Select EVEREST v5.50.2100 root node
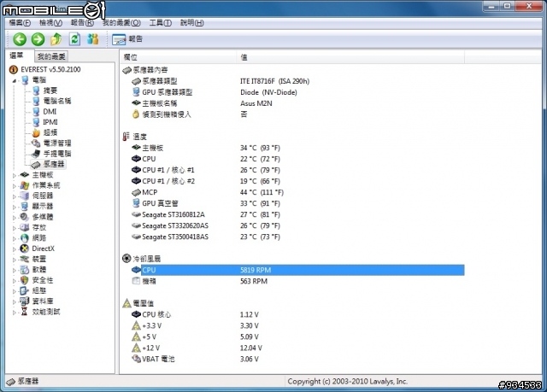Image resolution: width=547 pixels, height=392 pixels. 50,69
